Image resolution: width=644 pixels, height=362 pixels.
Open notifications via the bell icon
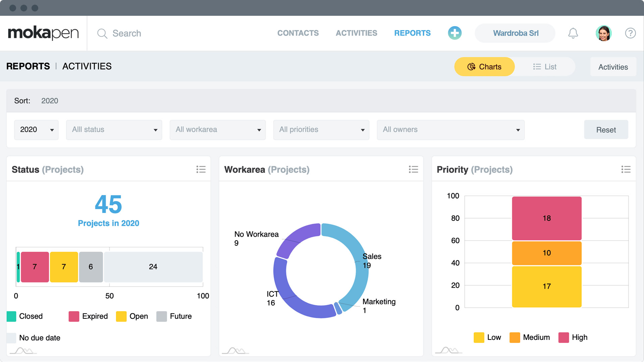(573, 33)
